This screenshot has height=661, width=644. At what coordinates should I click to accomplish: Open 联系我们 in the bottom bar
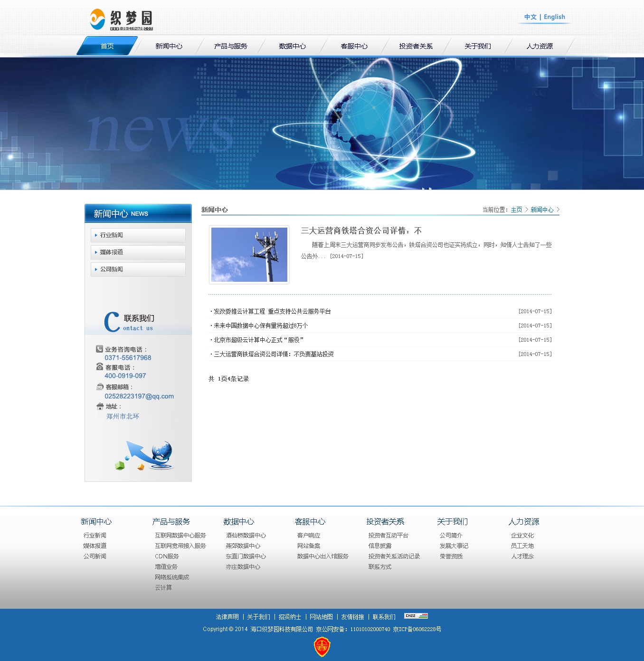384,617
